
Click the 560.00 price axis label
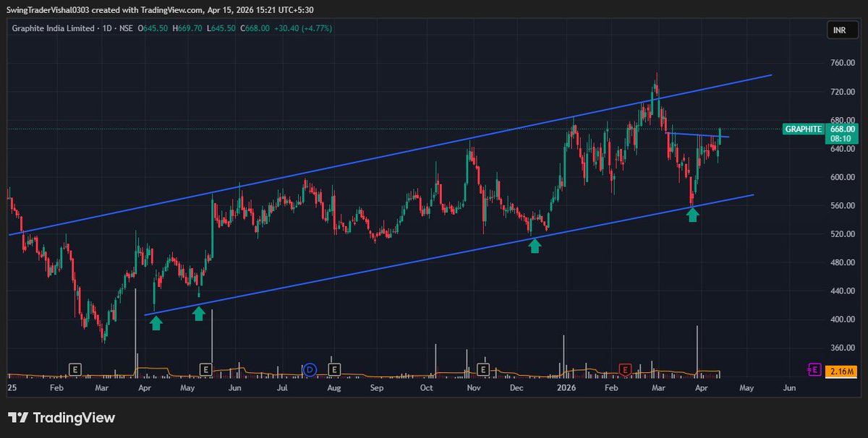tap(841, 205)
